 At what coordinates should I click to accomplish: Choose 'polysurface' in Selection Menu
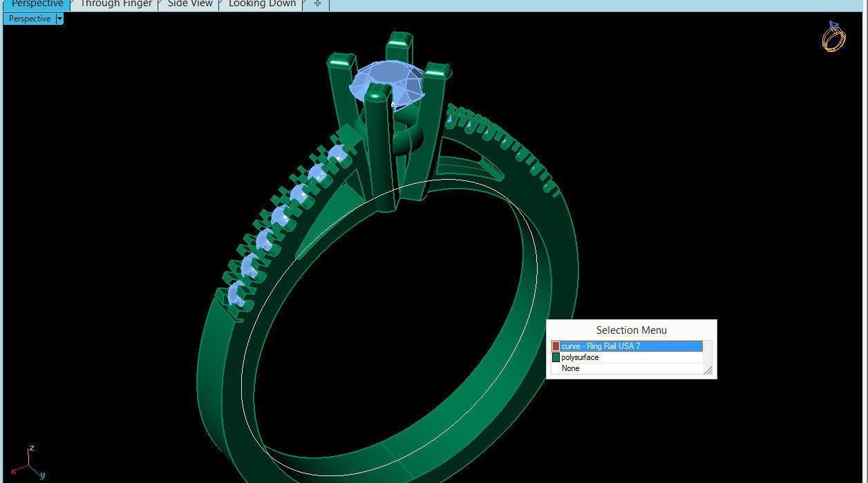tap(627, 357)
